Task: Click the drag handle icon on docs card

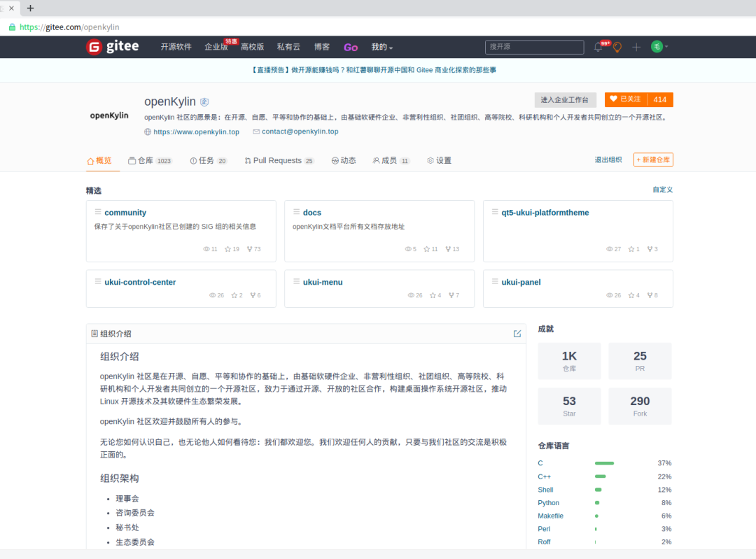Action: pyautogui.click(x=297, y=211)
